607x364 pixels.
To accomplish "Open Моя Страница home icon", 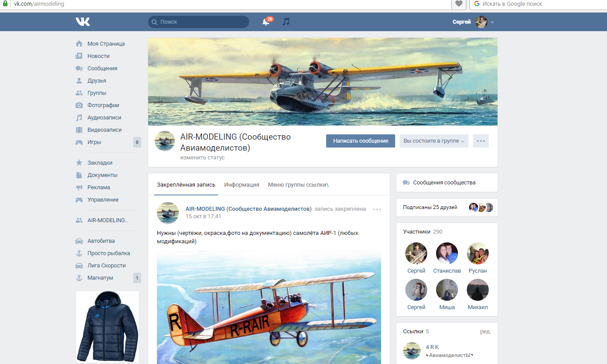I will tap(79, 43).
